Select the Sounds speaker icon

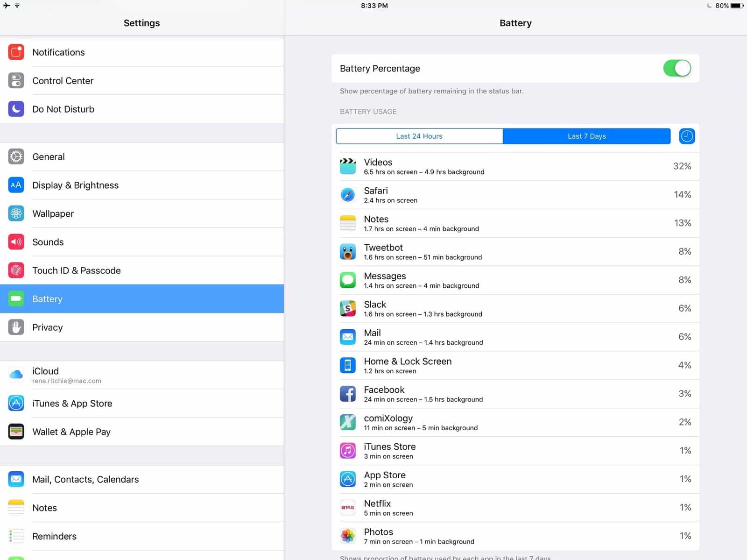pyautogui.click(x=16, y=242)
